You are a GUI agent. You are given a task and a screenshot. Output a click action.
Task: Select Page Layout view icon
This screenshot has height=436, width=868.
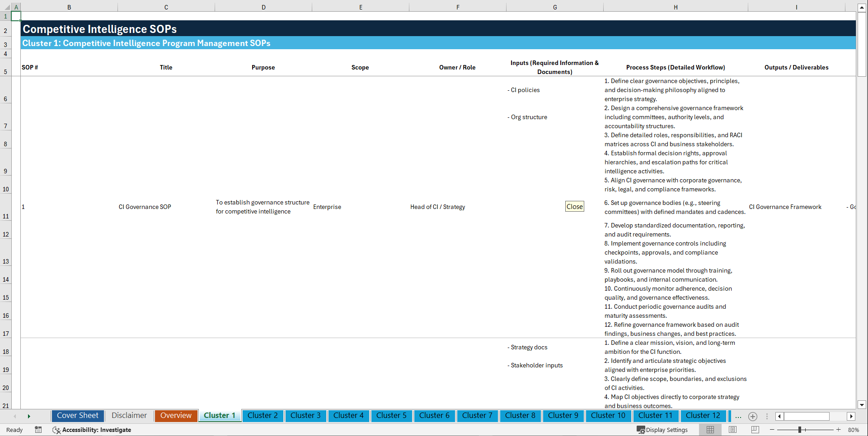732,430
